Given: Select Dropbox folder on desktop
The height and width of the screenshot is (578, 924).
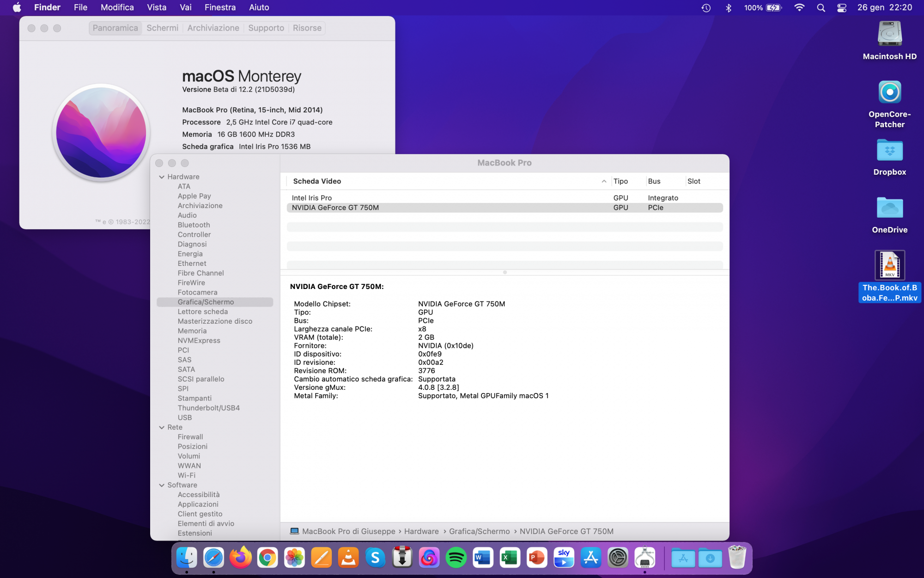Looking at the screenshot, I should 889,151.
